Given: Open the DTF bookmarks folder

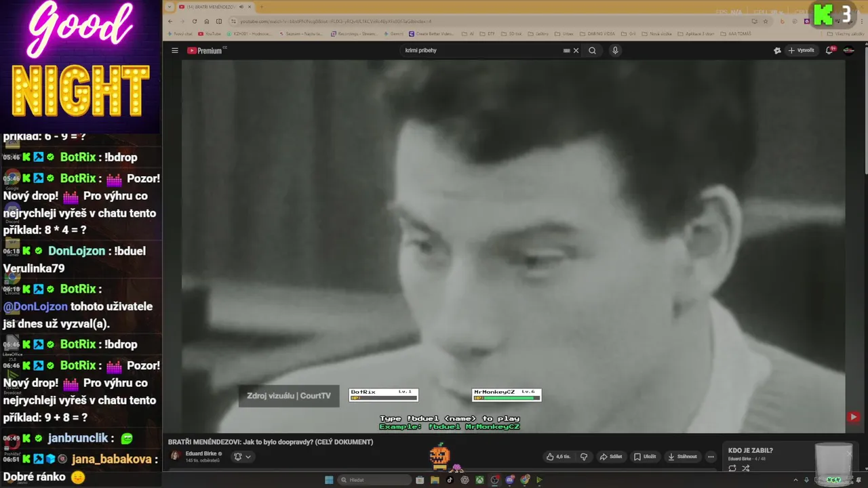Looking at the screenshot, I should (487, 33).
